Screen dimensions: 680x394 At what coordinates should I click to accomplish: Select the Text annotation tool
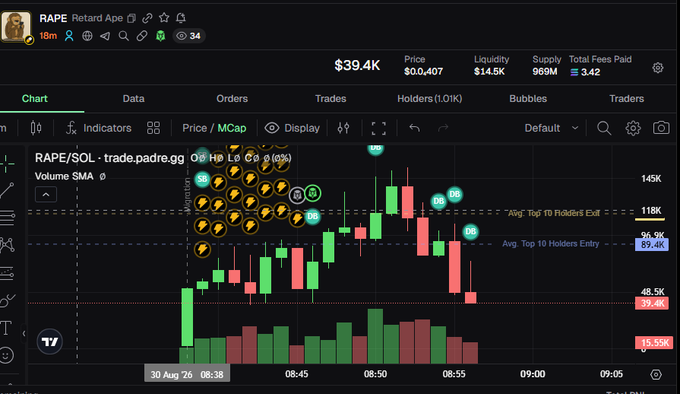6,328
